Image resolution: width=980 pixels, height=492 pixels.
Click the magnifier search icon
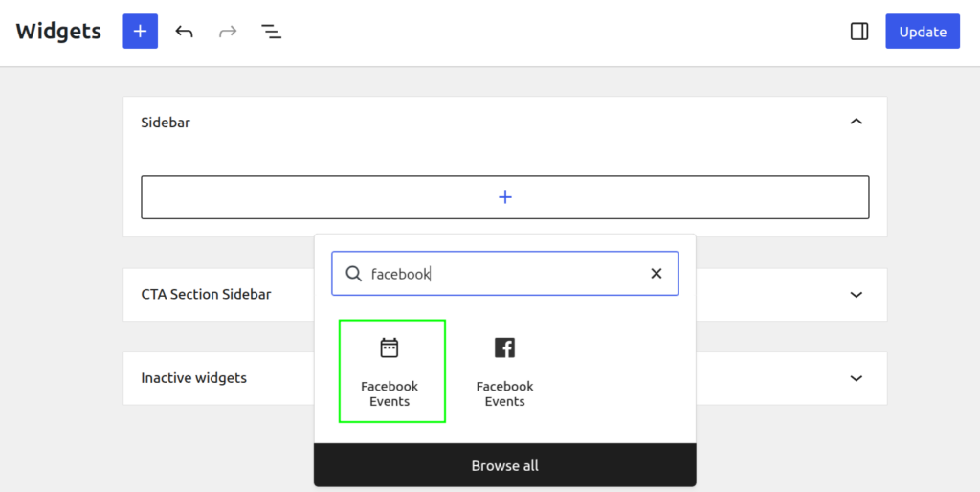click(354, 273)
